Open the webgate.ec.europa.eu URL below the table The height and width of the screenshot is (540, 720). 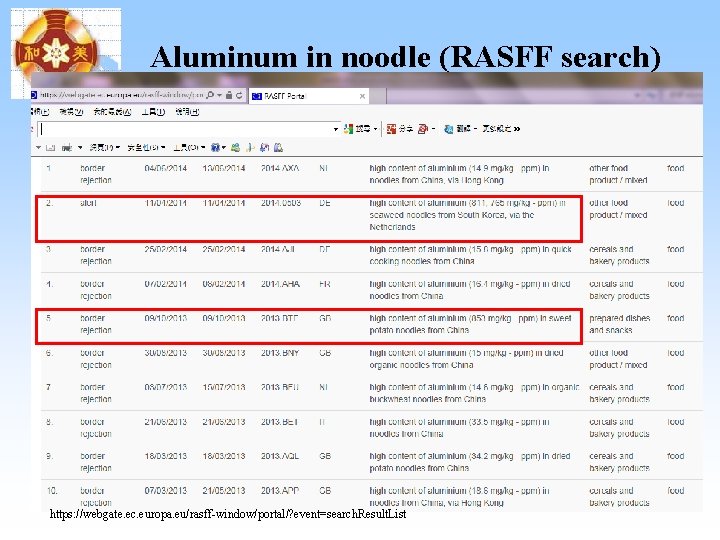[228, 514]
